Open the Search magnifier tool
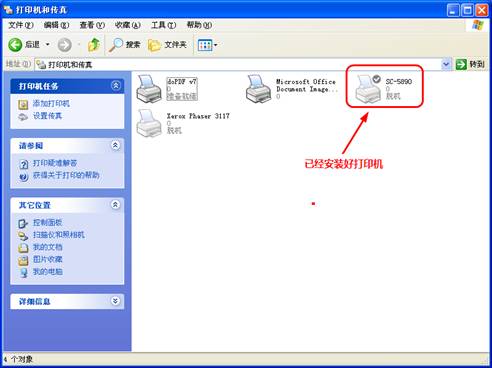Screen dimensions: 492x368 124,45
